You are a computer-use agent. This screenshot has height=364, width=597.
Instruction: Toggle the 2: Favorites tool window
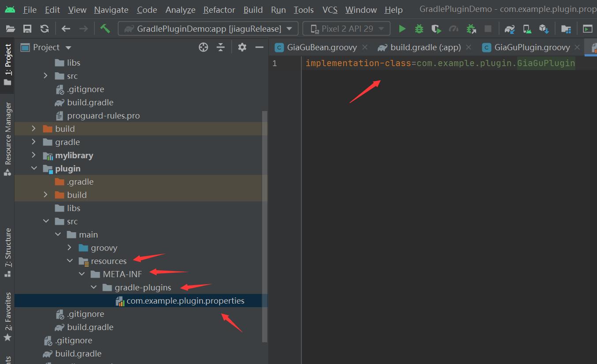pos(8,317)
